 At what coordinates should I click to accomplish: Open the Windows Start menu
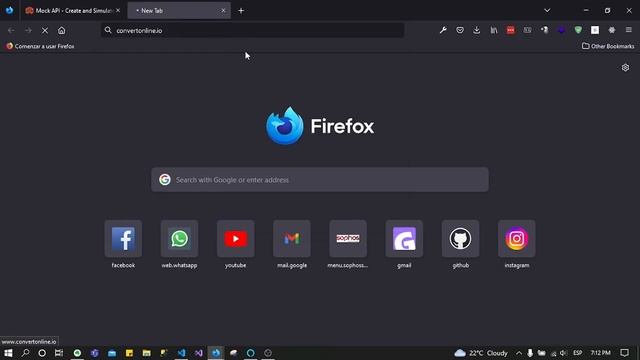pyautogui.click(x=8, y=353)
